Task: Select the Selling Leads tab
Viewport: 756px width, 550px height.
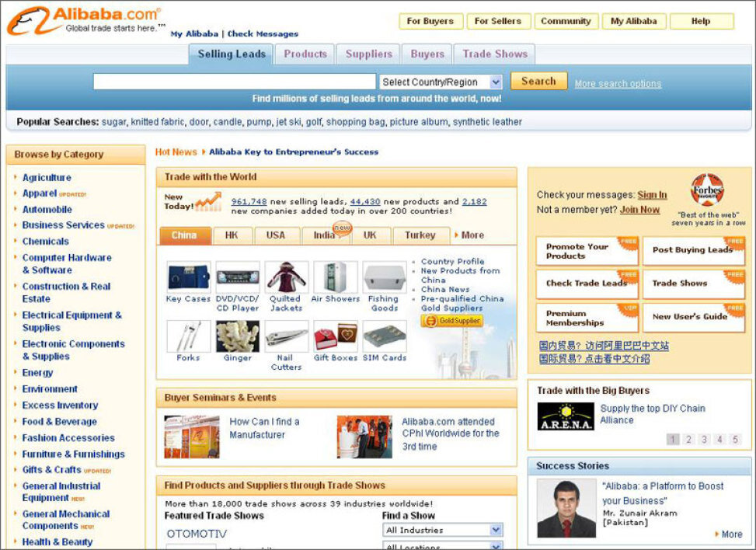Action: (x=232, y=54)
